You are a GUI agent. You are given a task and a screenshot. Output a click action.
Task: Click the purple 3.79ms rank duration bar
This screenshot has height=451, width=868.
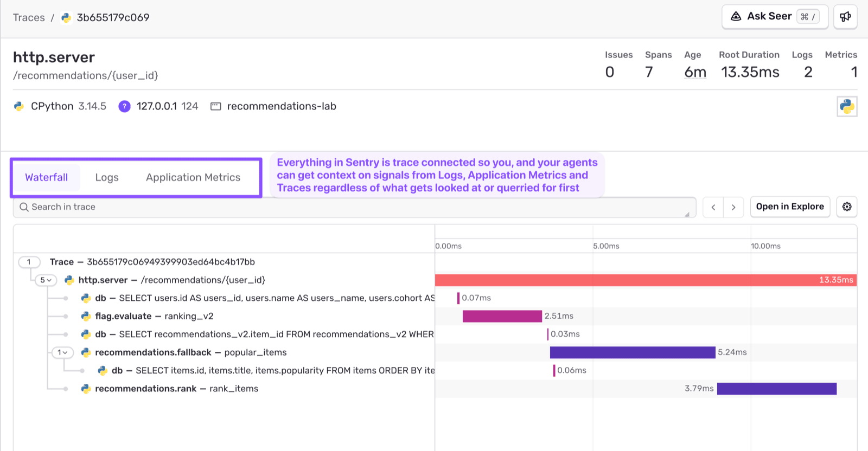coord(777,389)
